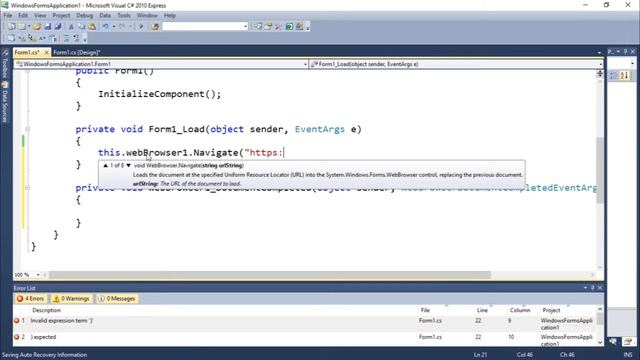Click the split-view handle above editor scrollbar
Screen dimensions: 640x360
(600, 74)
